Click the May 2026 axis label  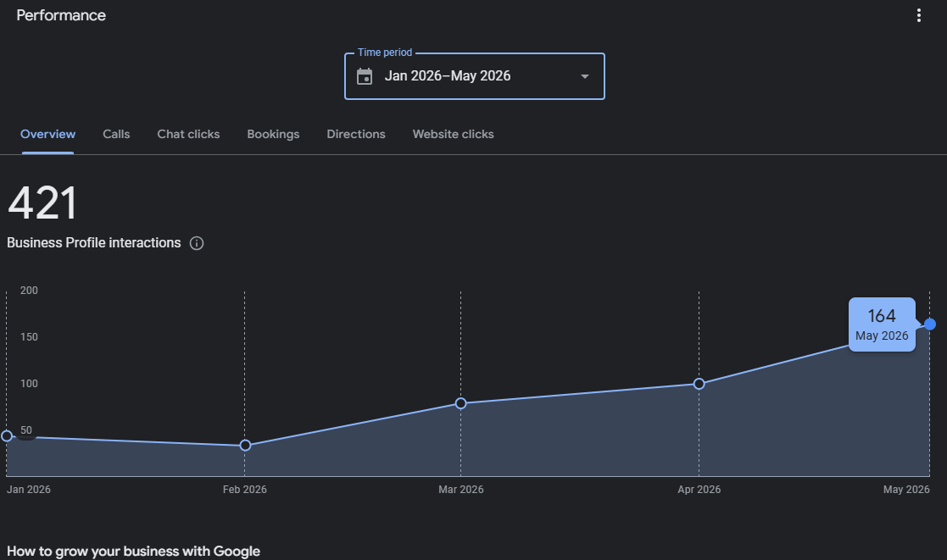tap(906, 490)
